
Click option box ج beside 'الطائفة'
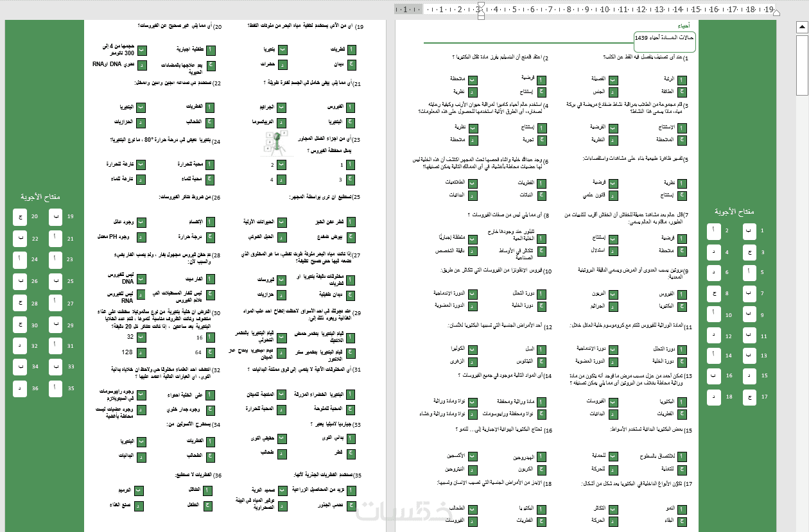tap(682, 91)
